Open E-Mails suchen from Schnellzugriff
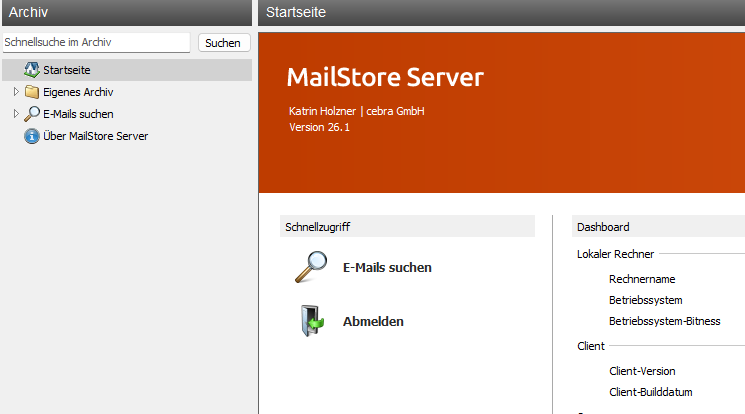Viewport: 745px width, 414px height. point(387,268)
